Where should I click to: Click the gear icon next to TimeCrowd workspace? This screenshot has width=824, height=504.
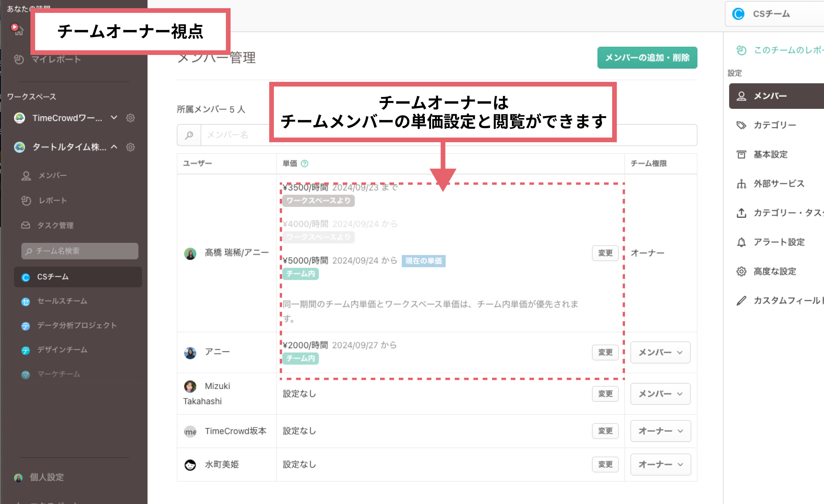click(x=130, y=118)
